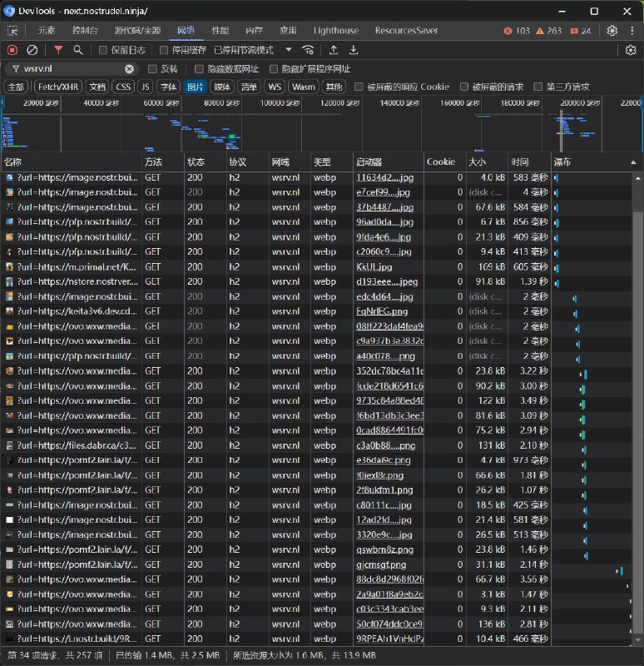Click the import HAR upload icon
This screenshot has width=644, height=666.
tap(334, 50)
